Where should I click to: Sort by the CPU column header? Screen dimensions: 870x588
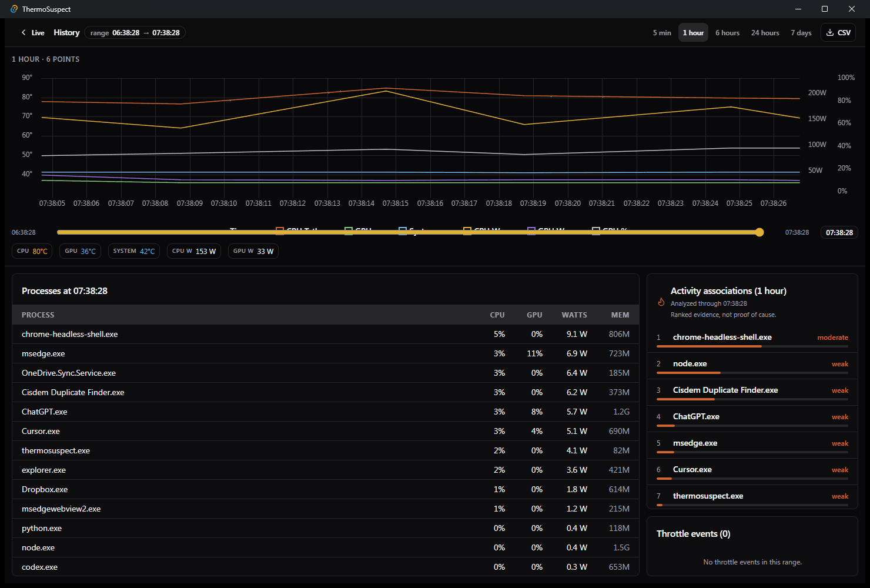pos(497,315)
